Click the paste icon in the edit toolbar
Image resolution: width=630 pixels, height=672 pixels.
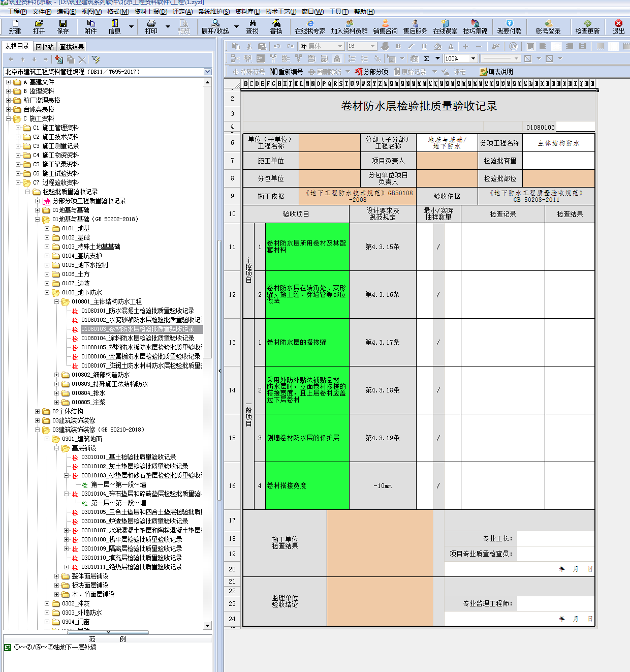pos(262,46)
